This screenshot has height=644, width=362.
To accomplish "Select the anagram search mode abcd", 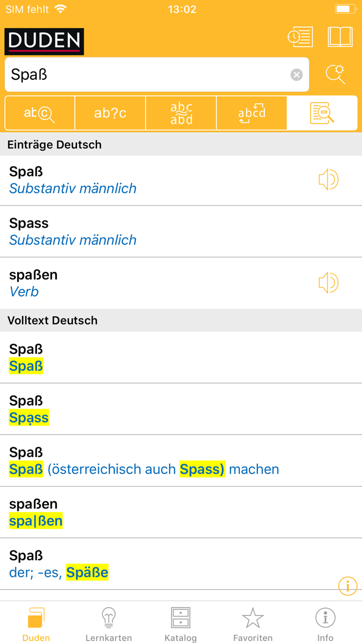I will [x=251, y=113].
